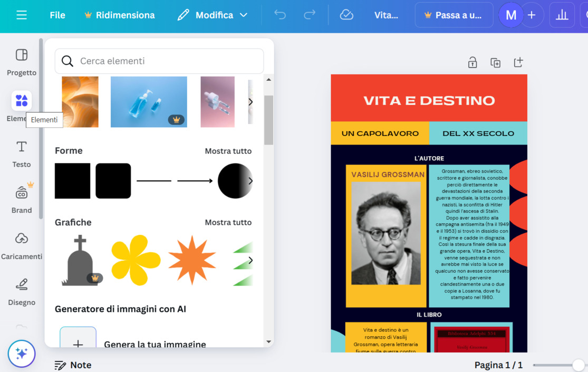Screen dimensions: 588x372
Task: Expand more graphics with Grafiche arrow
Action: click(250, 260)
